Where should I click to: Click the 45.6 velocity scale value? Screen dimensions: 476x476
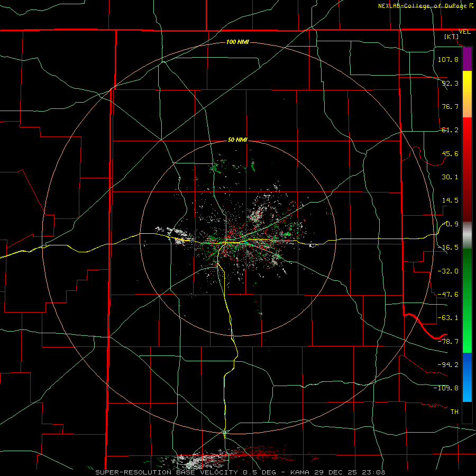click(450, 153)
